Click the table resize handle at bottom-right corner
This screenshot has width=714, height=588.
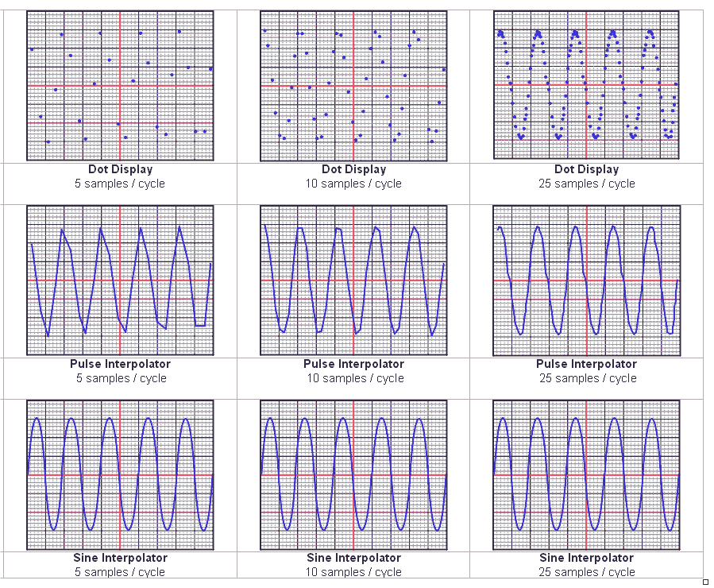pyautogui.click(x=705, y=582)
